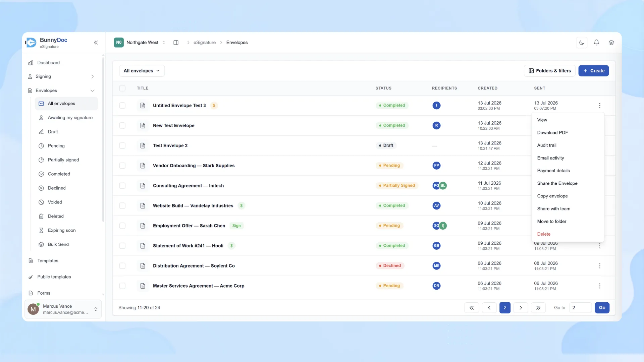Choose Download PDF in the context menu
Screen dimensions: 644x362
568,133
